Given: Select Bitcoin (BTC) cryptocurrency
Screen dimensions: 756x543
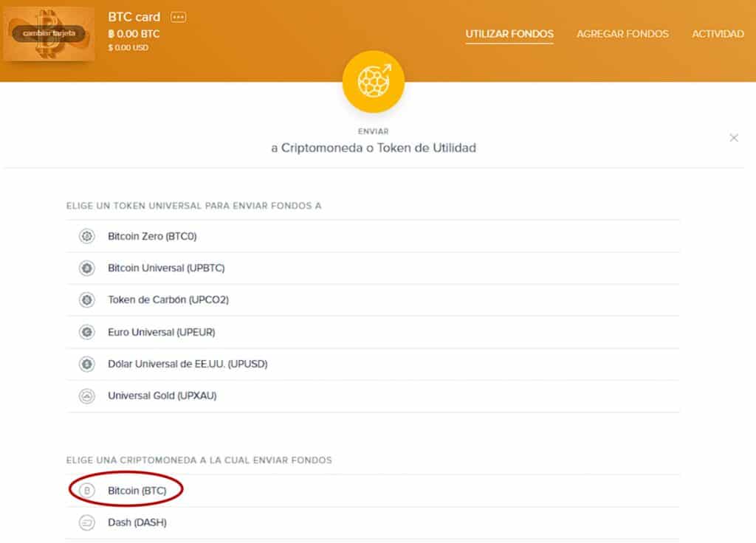Looking at the screenshot, I should pyautogui.click(x=373, y=491).
